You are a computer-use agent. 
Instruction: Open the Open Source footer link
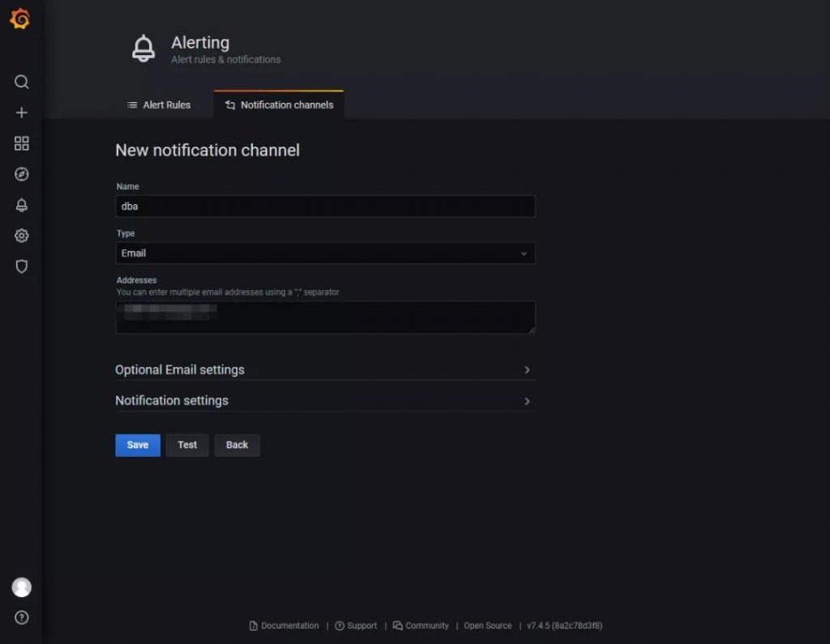[x=487, y=625]
